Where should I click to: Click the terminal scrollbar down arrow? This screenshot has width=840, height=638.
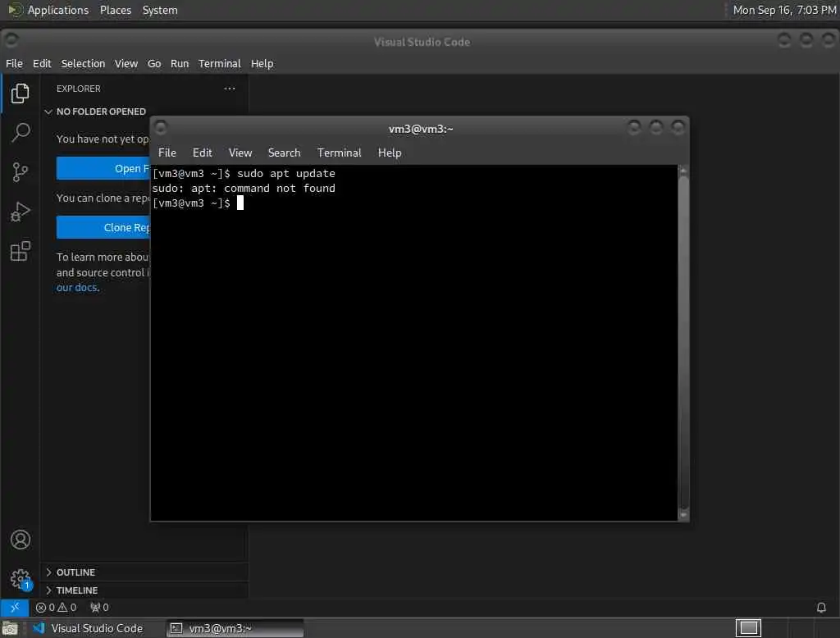tap(683, 515)
